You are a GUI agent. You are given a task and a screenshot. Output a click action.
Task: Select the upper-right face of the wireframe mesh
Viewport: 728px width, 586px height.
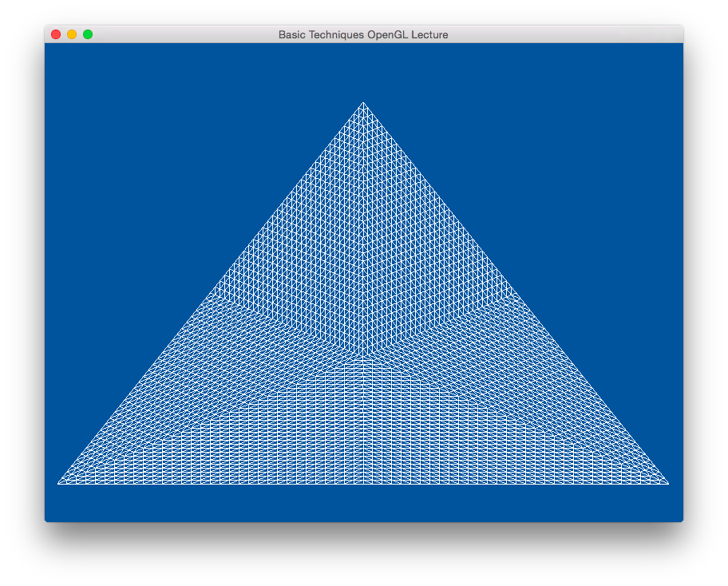pyautogui.click(x=431, y=263)
